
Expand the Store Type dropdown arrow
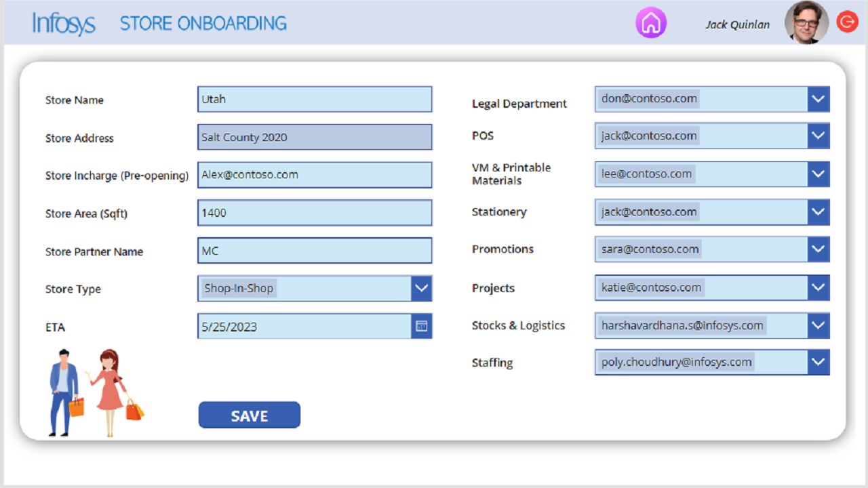coord(421,288)
